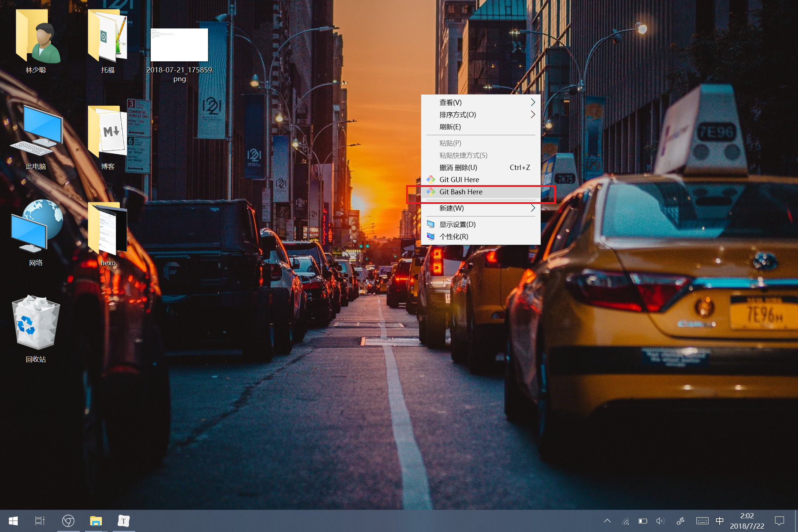
Task: Open File Explorer from the taskbar
Action: (x=96, y=521)
